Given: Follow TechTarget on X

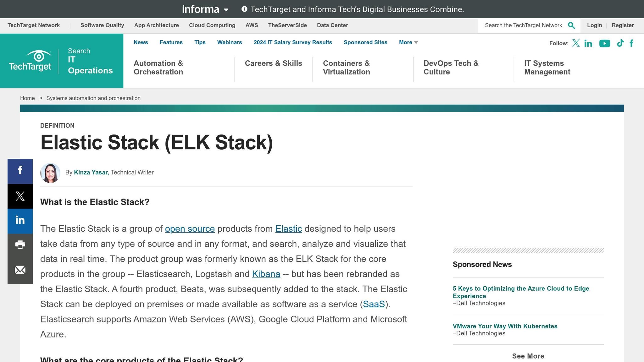Looking at the screenshot, I should 576,43.
